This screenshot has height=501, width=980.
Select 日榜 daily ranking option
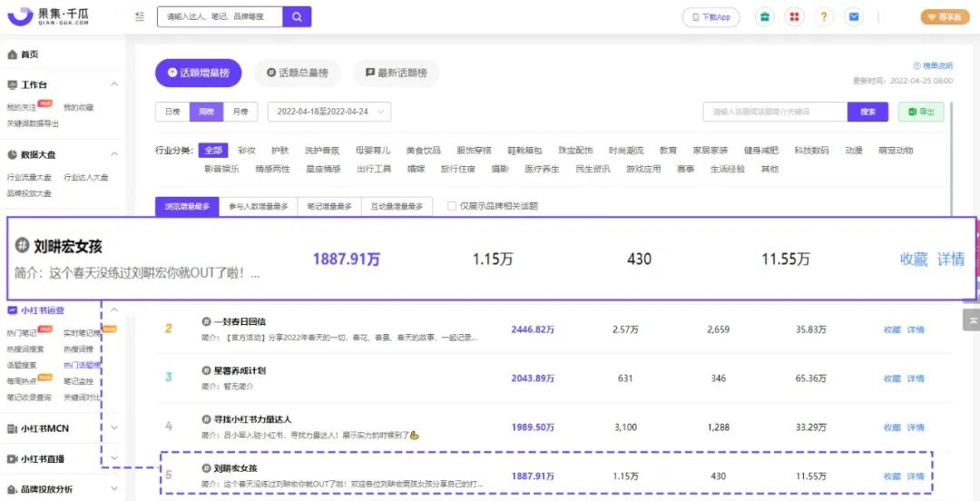[x=172, y=112]
